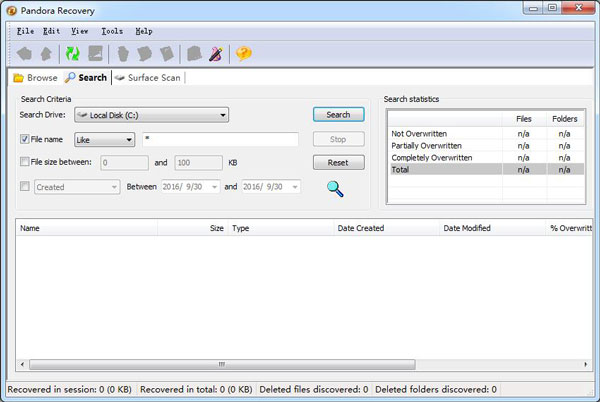The width and height of the screenshot is (600, 402).
Task: Open the File menu
Action: [25, 31]
